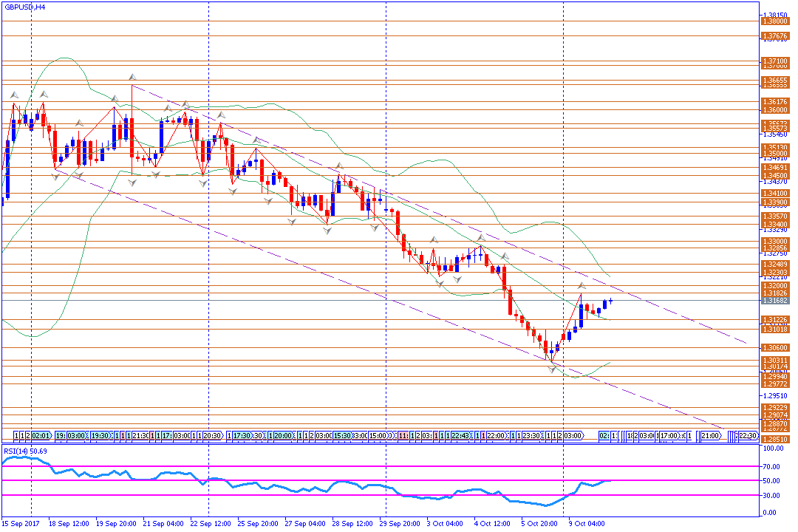Select the 1.32856 price level label
Image resolution: width=798 pixels, height=532 pixels.
tap(775, 248)
